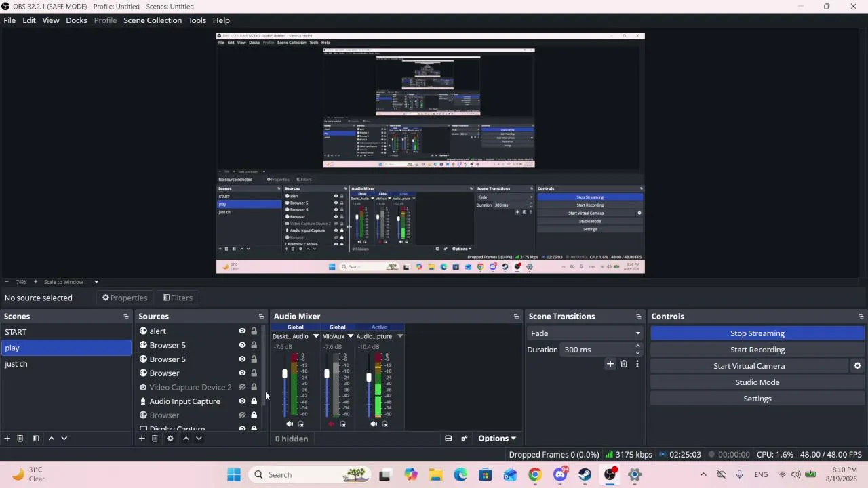Open File Explorer from the taskbar
Image resolution: width=868 pixels, height=488 pixels.
tap(435, 475)
